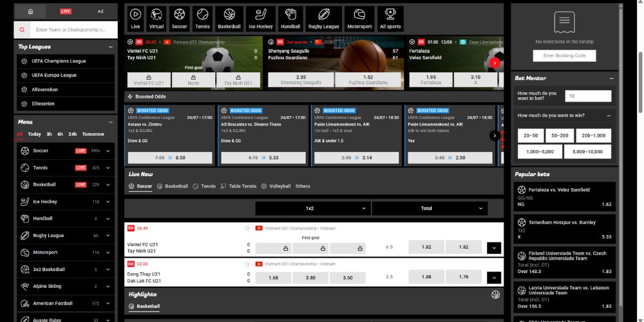644x322 pixels.
Task: Click the team or championship search field
Action: 74,30
